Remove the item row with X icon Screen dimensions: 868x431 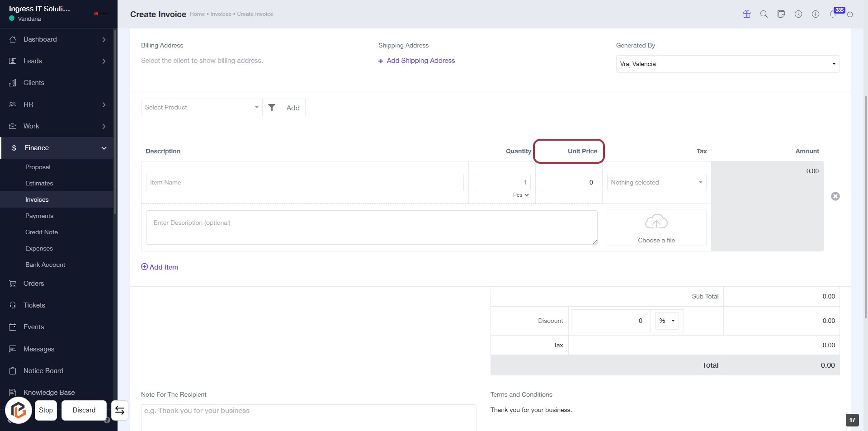coord(835,196)
